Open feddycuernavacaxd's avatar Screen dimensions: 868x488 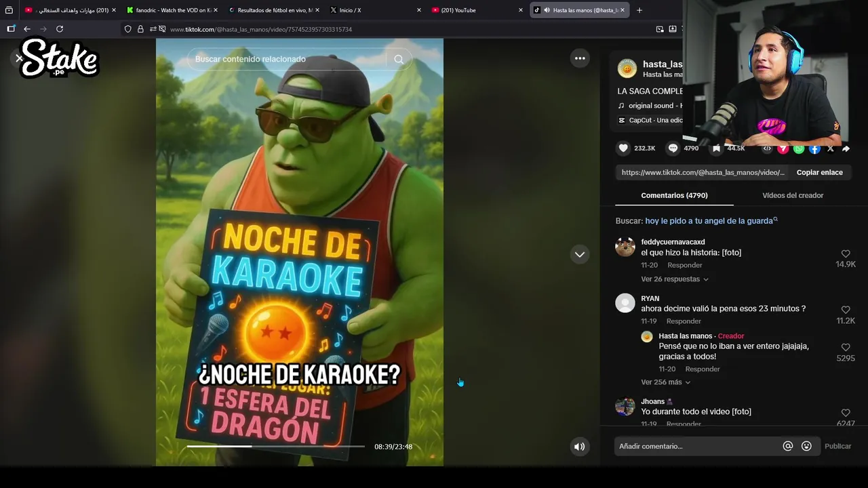tap(625, 247)
